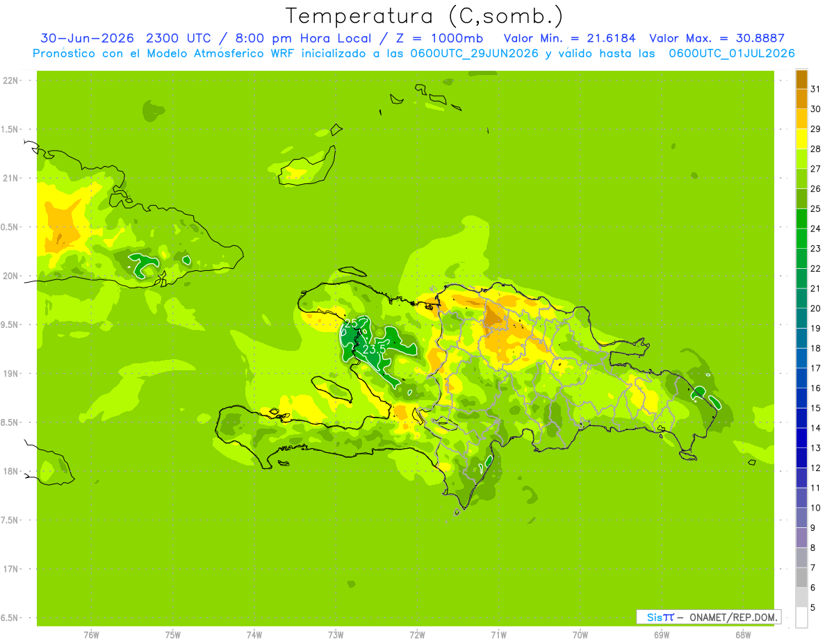This screenshot has width=834, height=644.
Task: Click the title "Temperatura (C,somb.)"
Action: (424, 16)
